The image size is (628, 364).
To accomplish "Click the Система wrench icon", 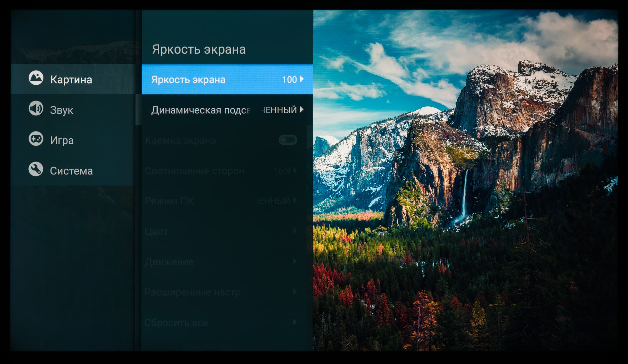I will (x=36, y=169).
